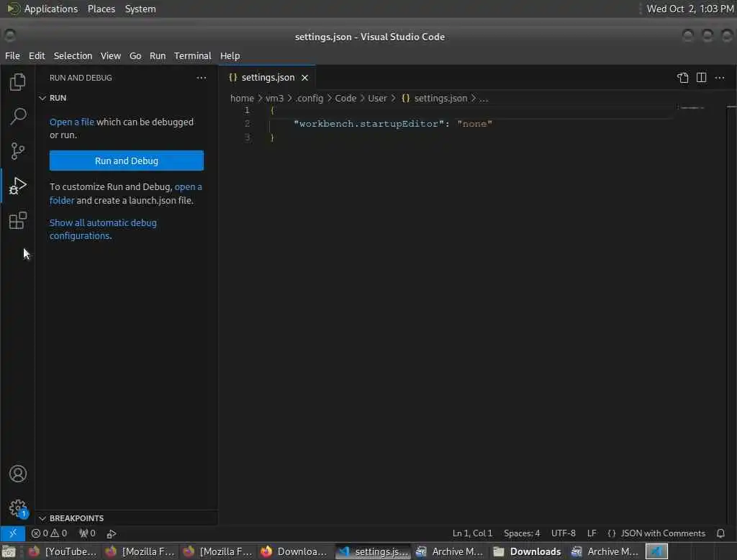Screen dimensions: 737x560
Task: Open the File menu
Action: tap(12, 55)
